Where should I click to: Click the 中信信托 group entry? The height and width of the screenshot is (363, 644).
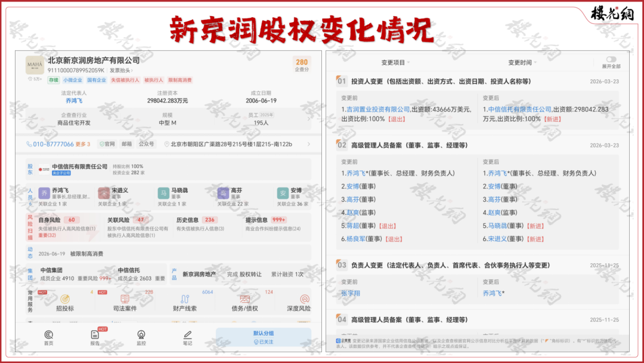141,274
